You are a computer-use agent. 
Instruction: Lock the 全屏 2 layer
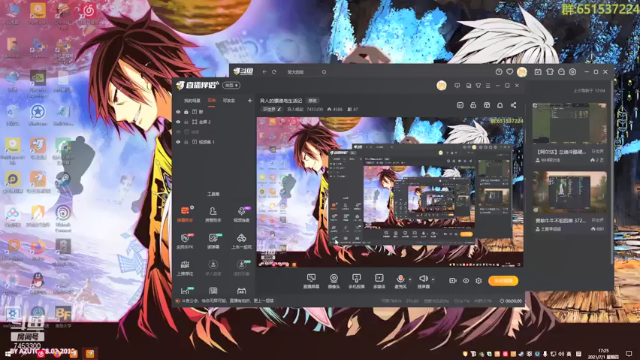(x=186, y=122)
